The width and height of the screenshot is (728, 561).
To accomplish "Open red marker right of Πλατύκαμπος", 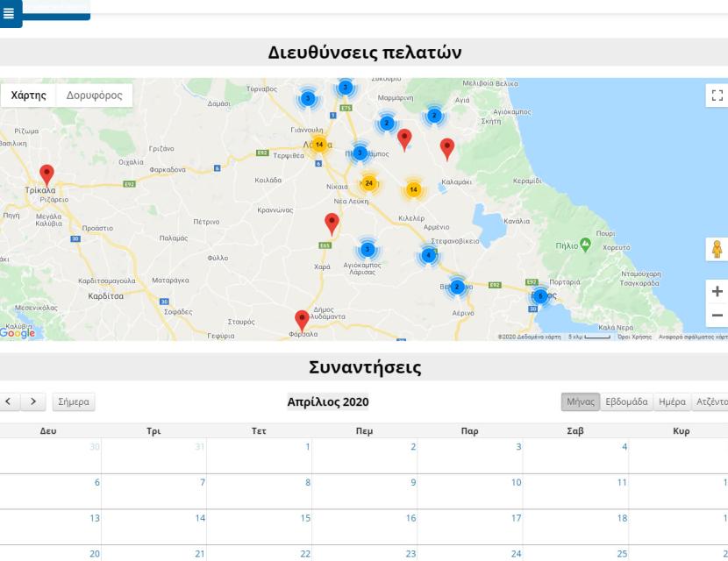I will click(x=404, y=139).
